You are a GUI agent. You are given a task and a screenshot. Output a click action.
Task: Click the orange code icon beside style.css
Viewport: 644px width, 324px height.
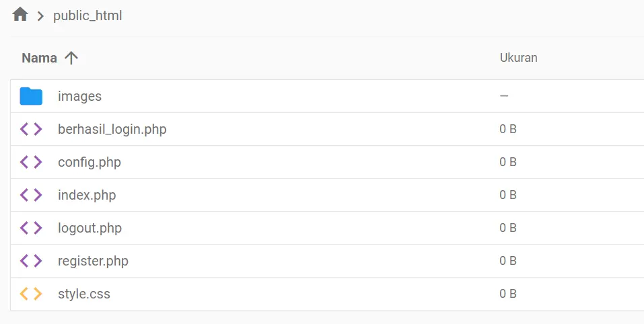click(31, 294)
